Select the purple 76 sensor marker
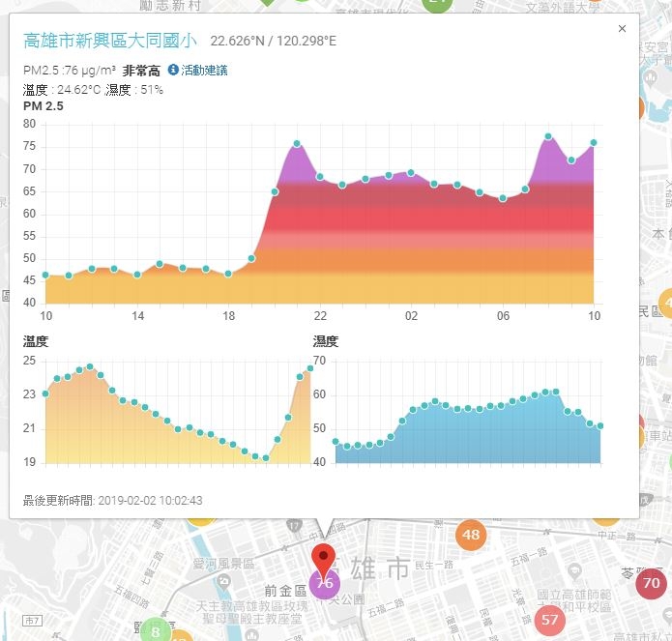 point(325,584)
